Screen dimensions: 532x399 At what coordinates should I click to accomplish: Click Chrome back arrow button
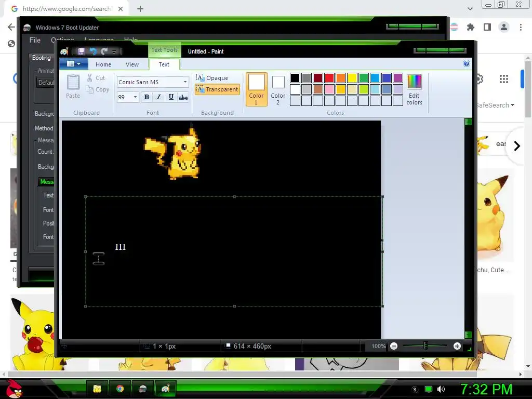point(11,27)
